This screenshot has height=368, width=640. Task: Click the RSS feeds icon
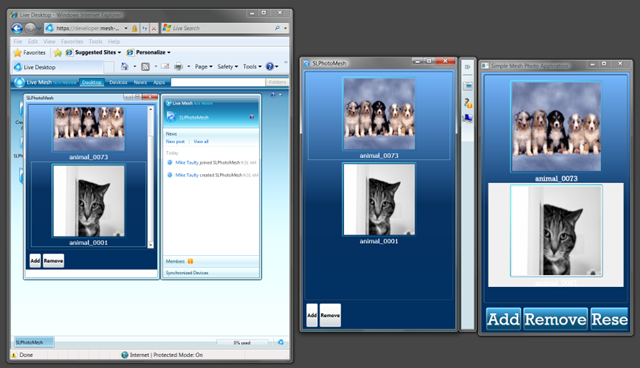[x=145, y=67]
